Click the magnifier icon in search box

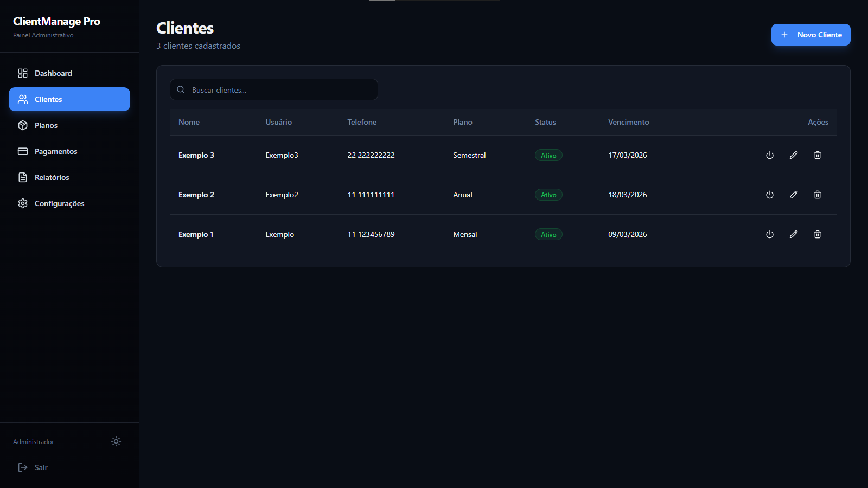pyautogui.click(x=181, y=90)
